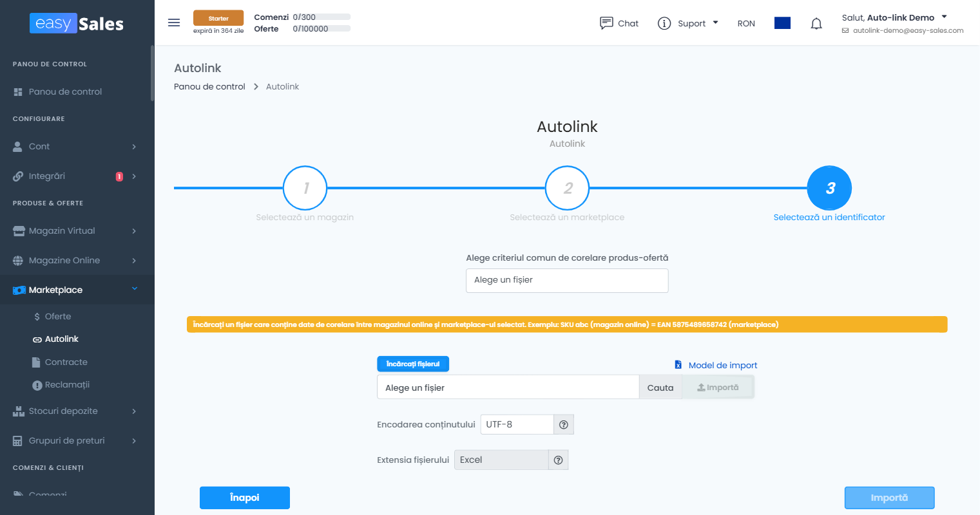Expand the Magazine Online chevron
The height and width of the screenshot is (515, 980).
pos(134,261)
